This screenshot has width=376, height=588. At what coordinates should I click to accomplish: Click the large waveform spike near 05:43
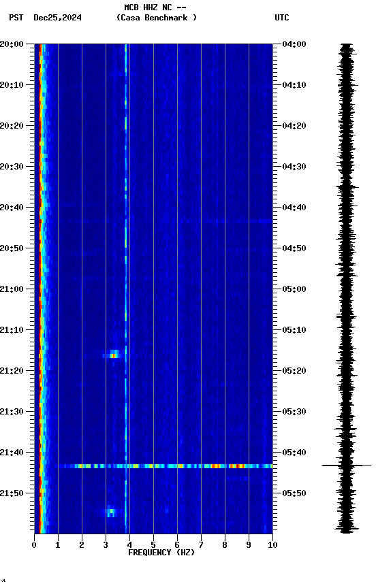click(x=346, y=465)
